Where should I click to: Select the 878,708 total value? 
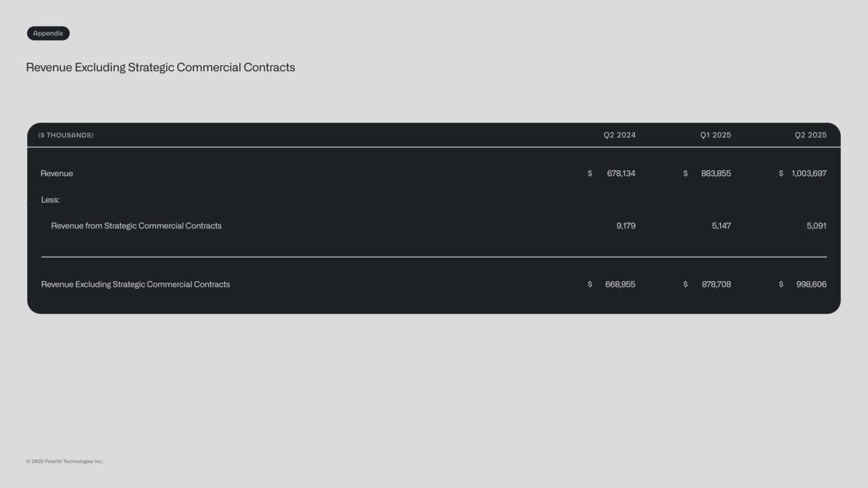coord(716,285)
